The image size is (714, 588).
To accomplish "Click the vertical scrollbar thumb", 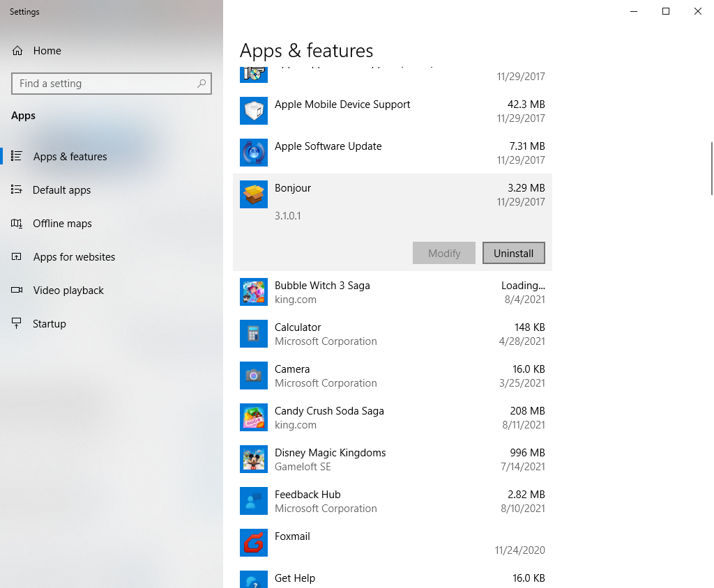I will coord(712,169).
